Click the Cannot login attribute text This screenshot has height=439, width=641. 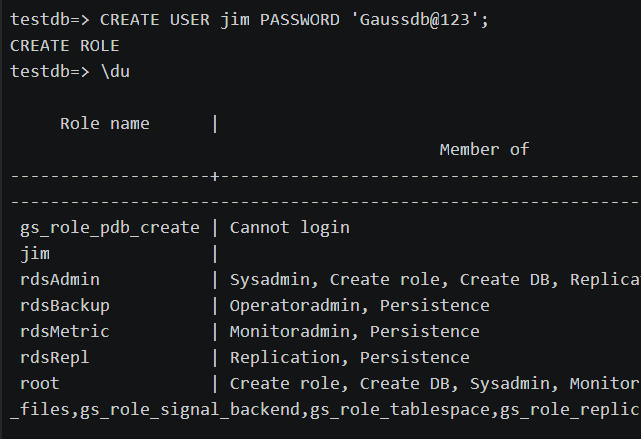click(290, 228)
